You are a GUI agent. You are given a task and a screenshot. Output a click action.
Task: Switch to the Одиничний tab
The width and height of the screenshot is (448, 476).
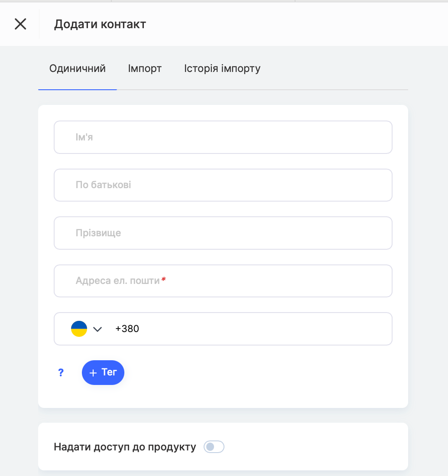pyautogui.click(x=78, y=68)
